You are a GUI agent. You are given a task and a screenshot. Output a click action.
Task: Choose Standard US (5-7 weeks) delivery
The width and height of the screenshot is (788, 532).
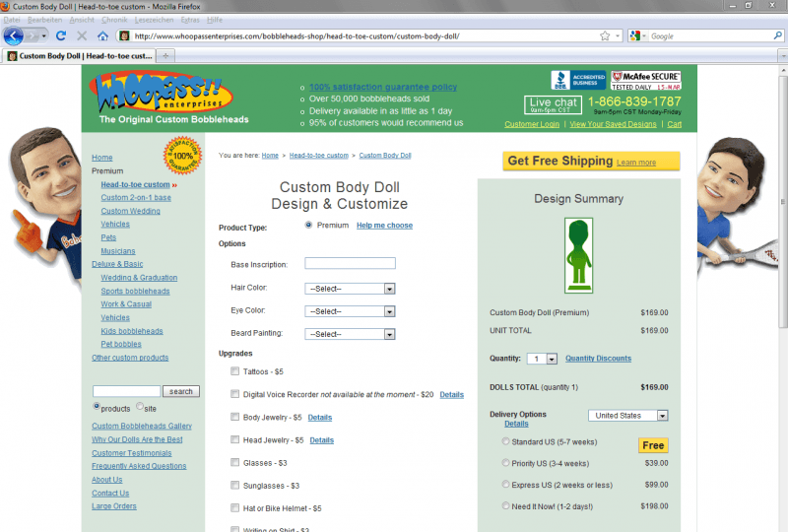[x=505, y=441]
